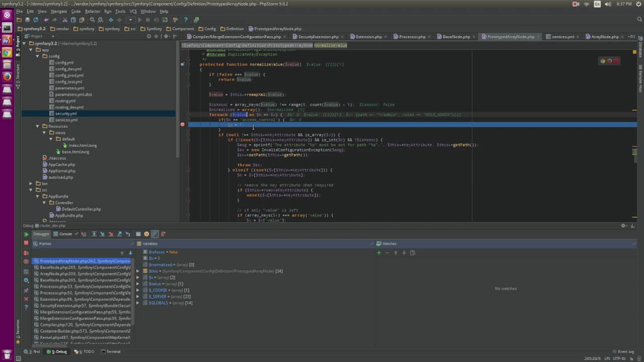Viewport: 644px width, 362px height.
Task: Open the Refactor menu
Action: coord(92,11)
